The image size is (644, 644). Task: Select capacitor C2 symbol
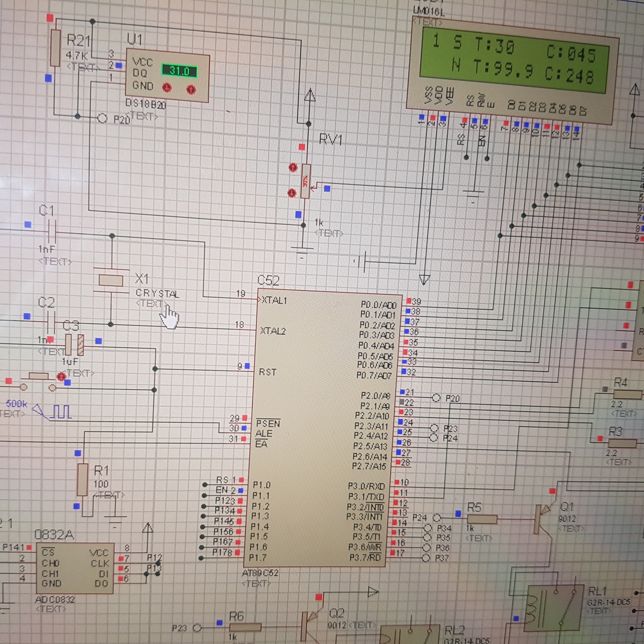click(51, 322)
